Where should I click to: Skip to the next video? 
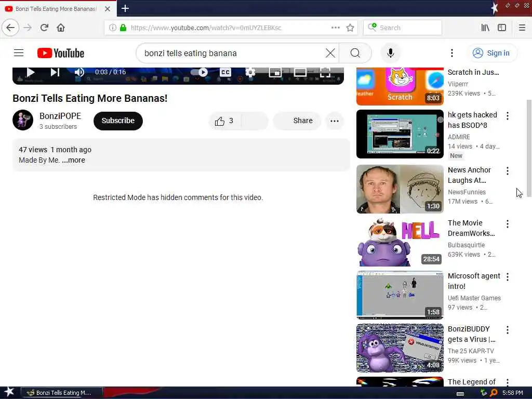[55, 72]
